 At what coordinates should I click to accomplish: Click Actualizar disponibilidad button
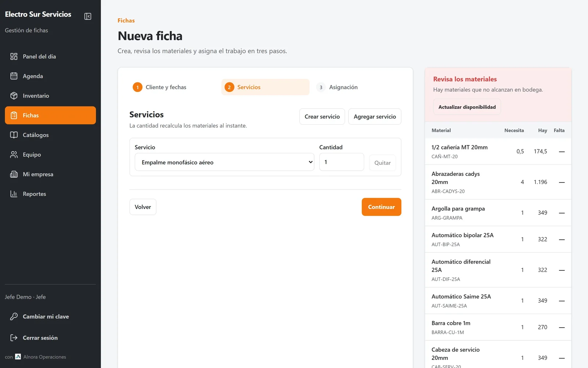(467, 107)
